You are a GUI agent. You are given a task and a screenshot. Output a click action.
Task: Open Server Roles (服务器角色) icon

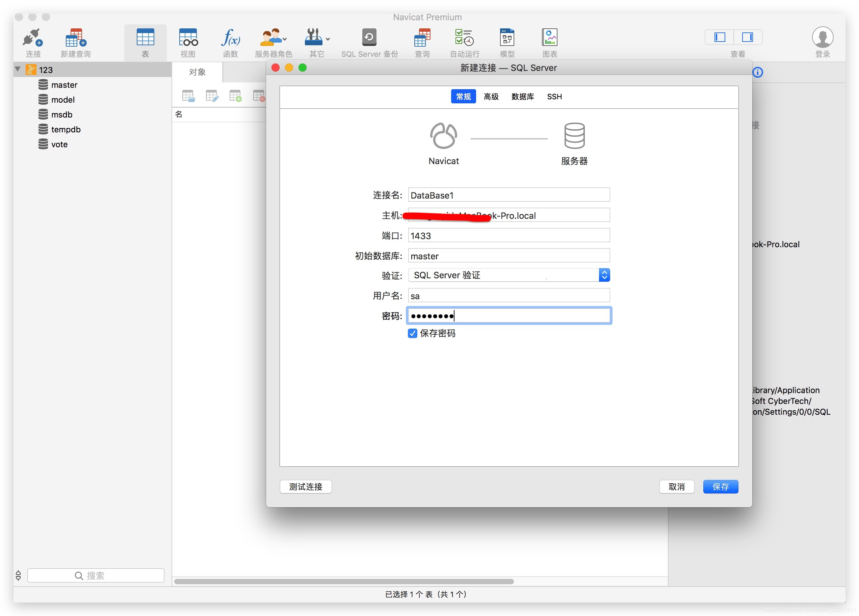click(270, 37)
